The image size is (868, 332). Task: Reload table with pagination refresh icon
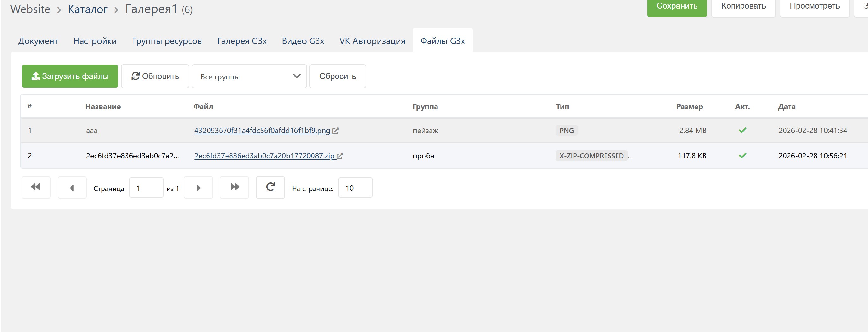click(x=270, y=188)
